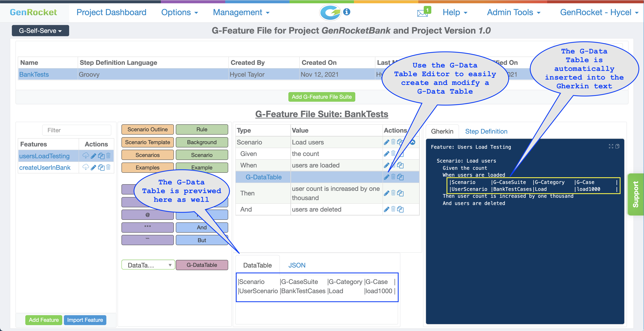
Task: Edit the createUserInBank feature
Action: (93, 167)
